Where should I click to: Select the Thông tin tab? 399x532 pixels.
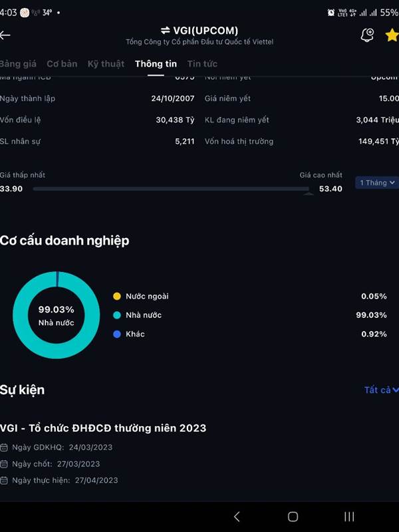click(156, 64)
